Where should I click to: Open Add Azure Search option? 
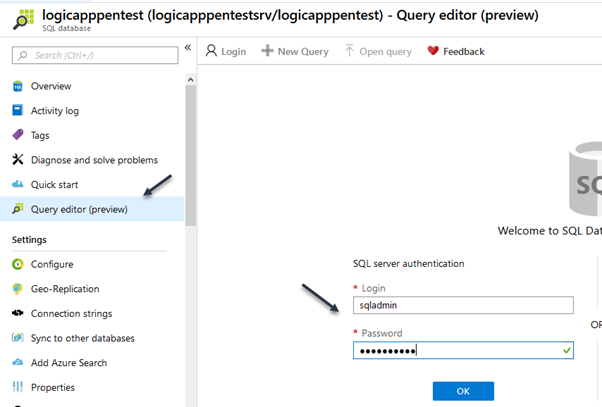68,363
